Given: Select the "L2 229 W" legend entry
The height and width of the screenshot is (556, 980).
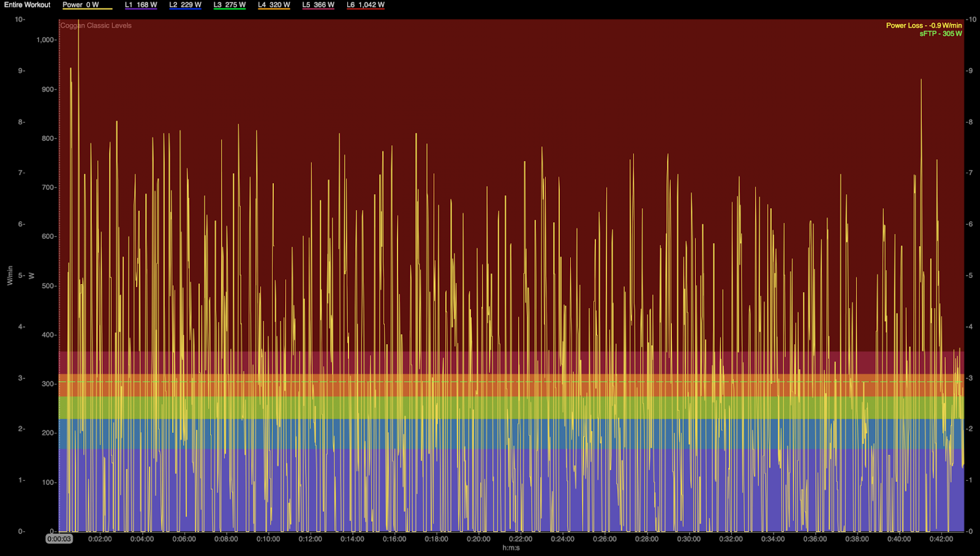Looking at the screenshot, I should coord(186,5).
